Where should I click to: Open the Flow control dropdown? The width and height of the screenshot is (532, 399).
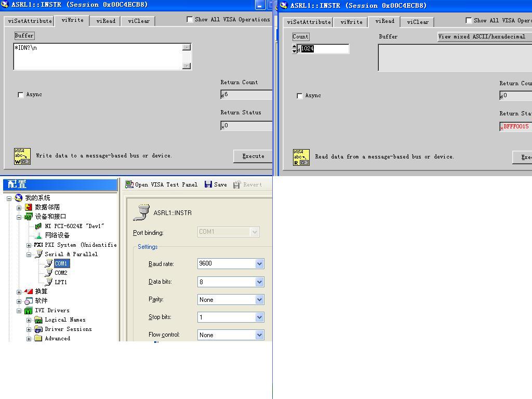coord(259,335)
